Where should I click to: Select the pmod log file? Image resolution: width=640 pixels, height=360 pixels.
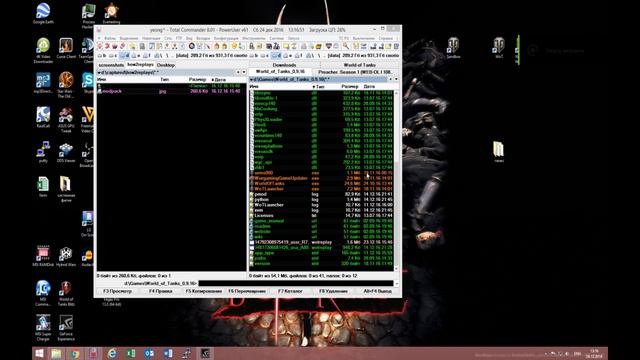322,194
